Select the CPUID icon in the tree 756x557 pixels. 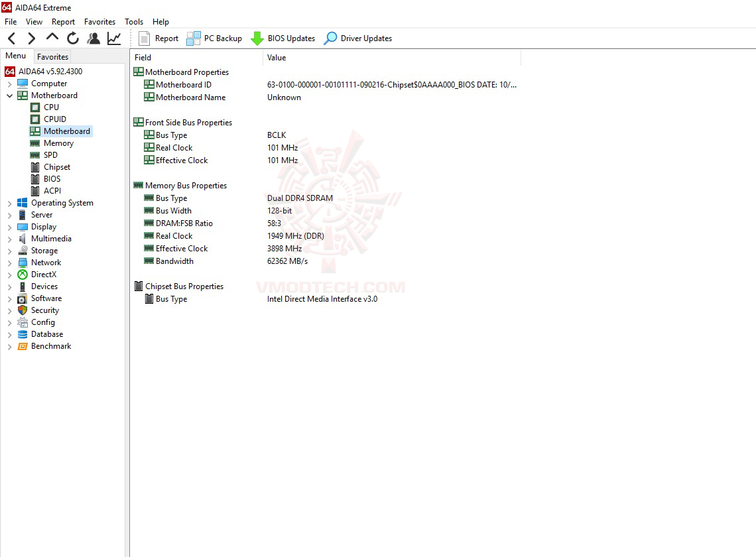[35, 119]
